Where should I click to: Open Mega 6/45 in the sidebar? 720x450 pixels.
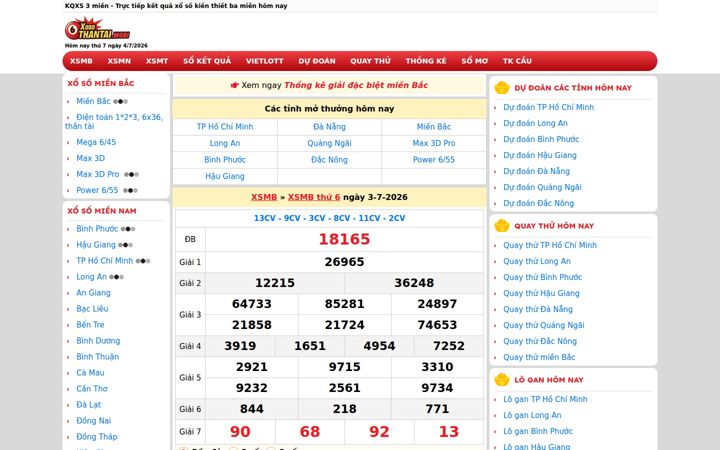[x=96, y=142]
